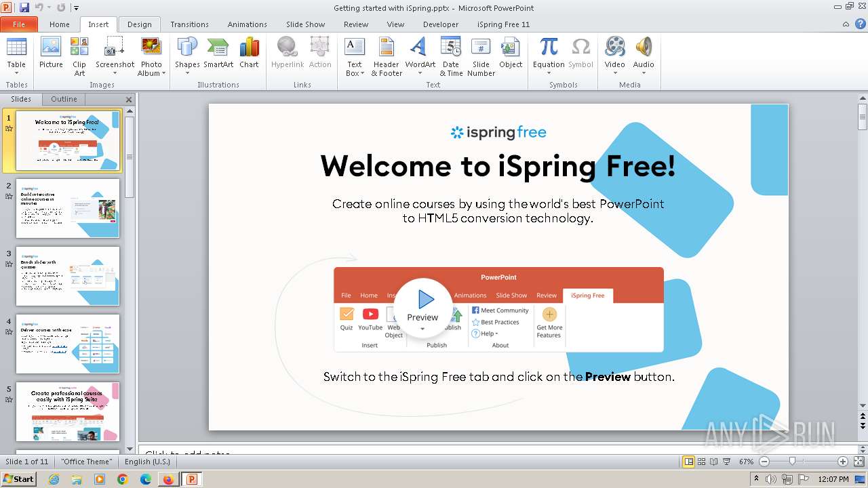Adjust the zoom slider handle
868x488 pixels.
(x=792, y=462)
